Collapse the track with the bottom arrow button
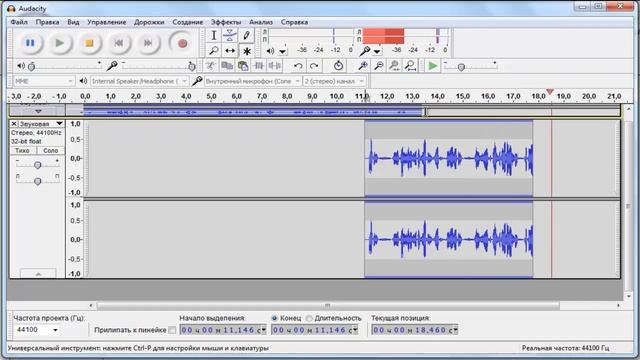This screenshot has width=640, height=360. (38, 274)
